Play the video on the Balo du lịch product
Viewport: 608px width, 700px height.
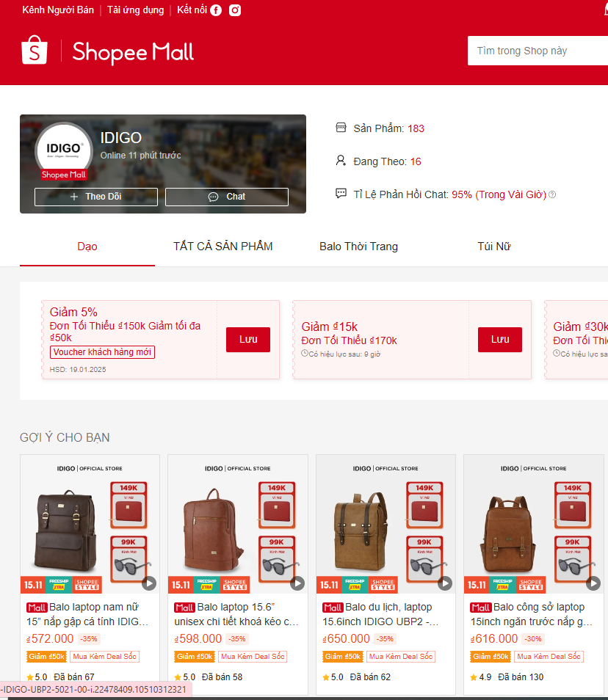click(x=445, y=583)
